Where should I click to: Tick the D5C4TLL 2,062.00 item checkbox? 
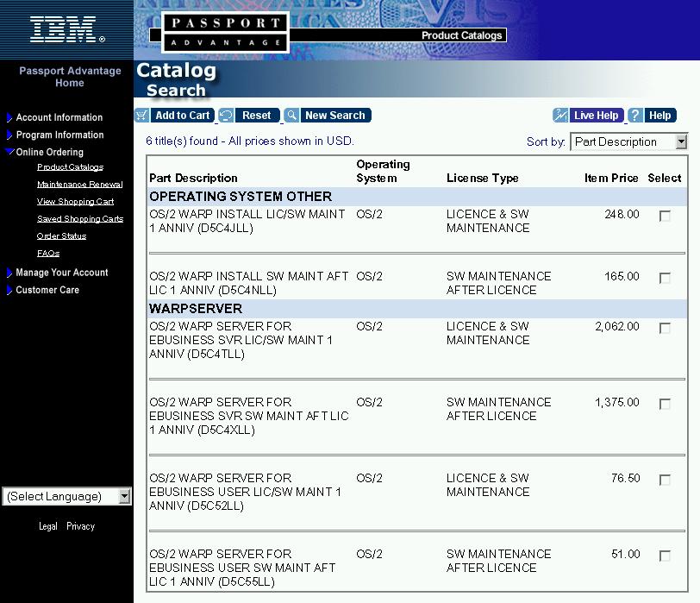665,329
